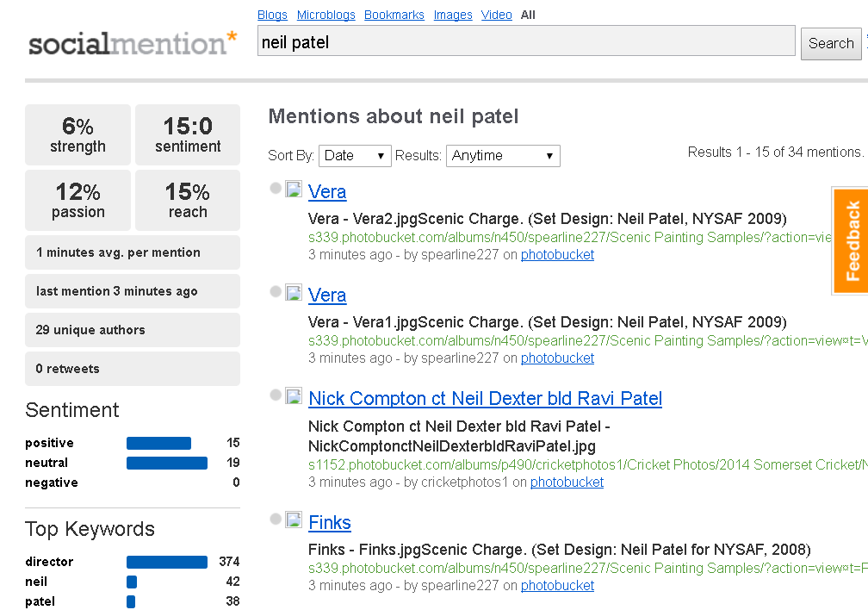This screenshot has width=868, height=610.
Task: Select the Images search category
Action: click(453, 15)
